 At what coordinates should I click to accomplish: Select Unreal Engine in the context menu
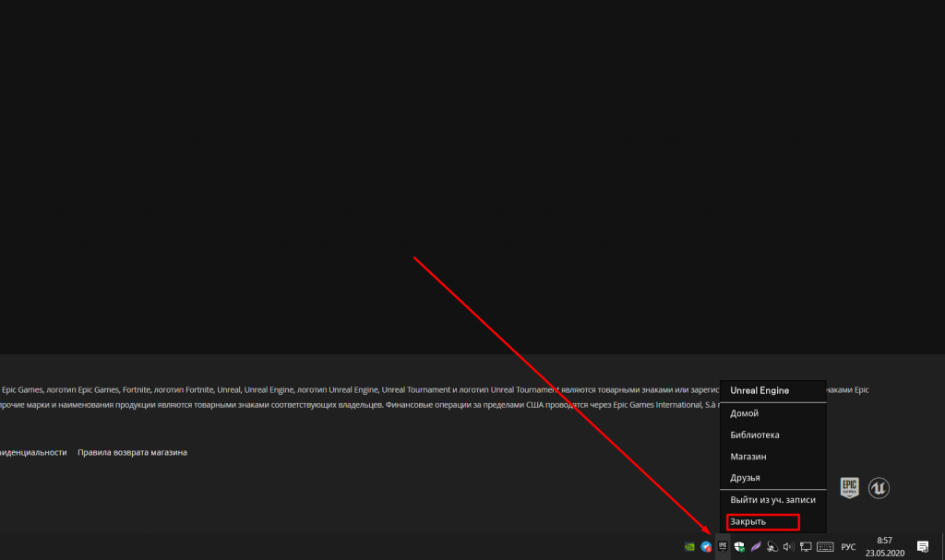click(760, 390)
